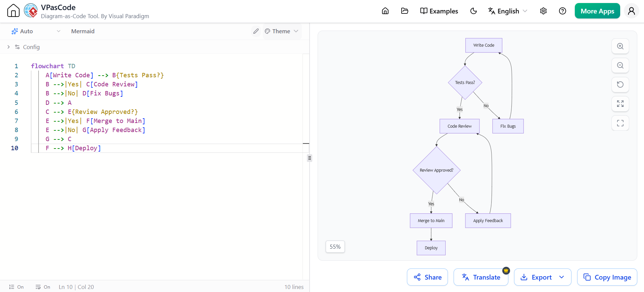The height and width of the screenshot is (292, 644).
Task: Click the Ln 10 | Col 20 cursor position indicator
Action: coord(76,287)
